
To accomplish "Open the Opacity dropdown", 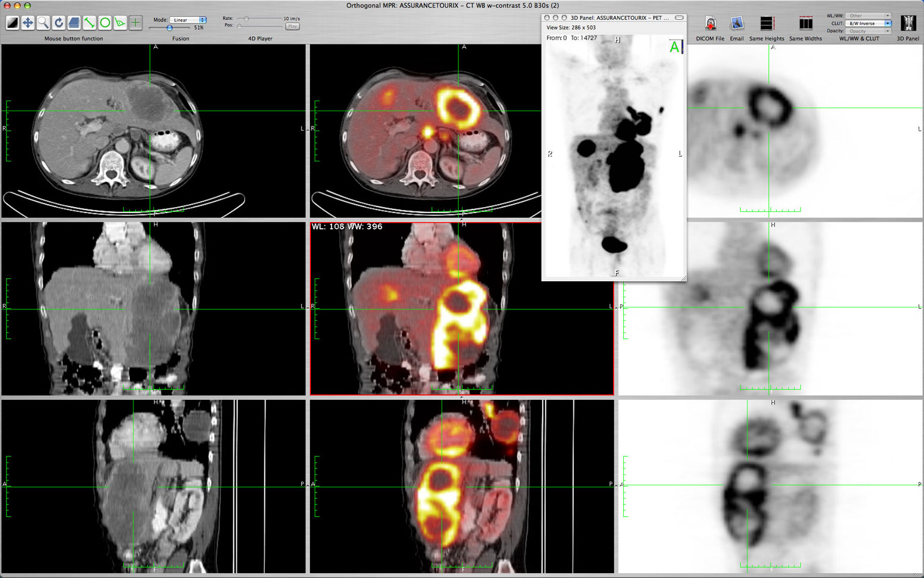I will 868,31.
